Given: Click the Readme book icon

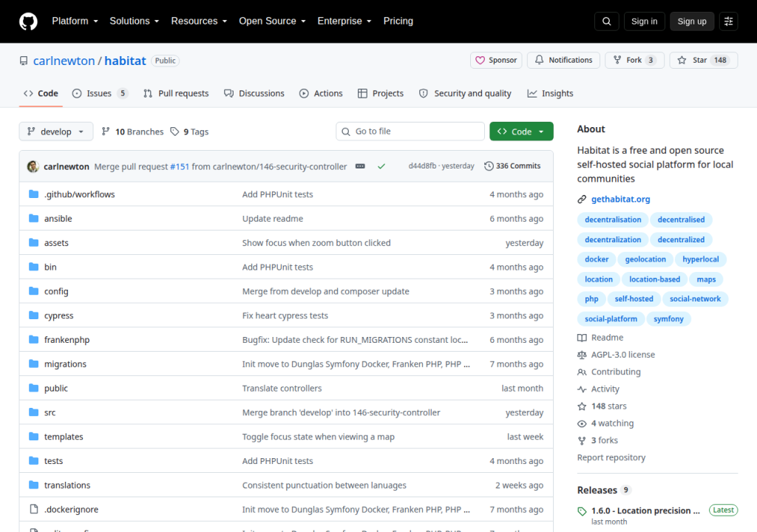Looking at the screenshot, I should [x=582, y=338].
